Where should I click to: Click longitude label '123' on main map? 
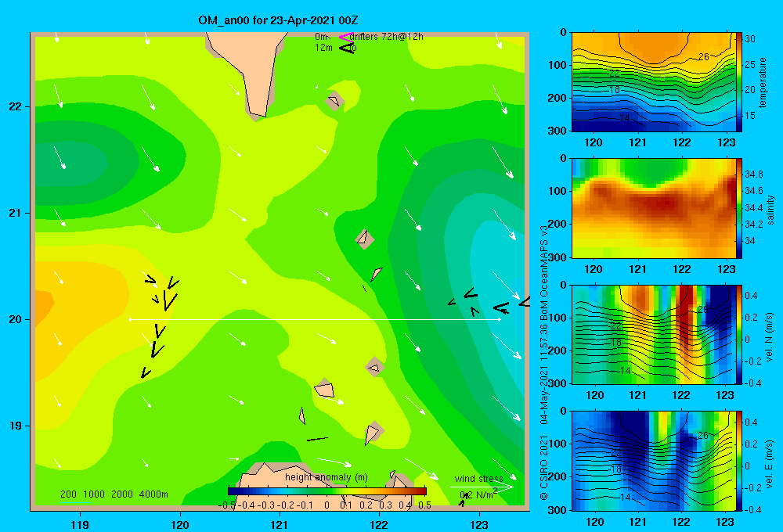479,524
